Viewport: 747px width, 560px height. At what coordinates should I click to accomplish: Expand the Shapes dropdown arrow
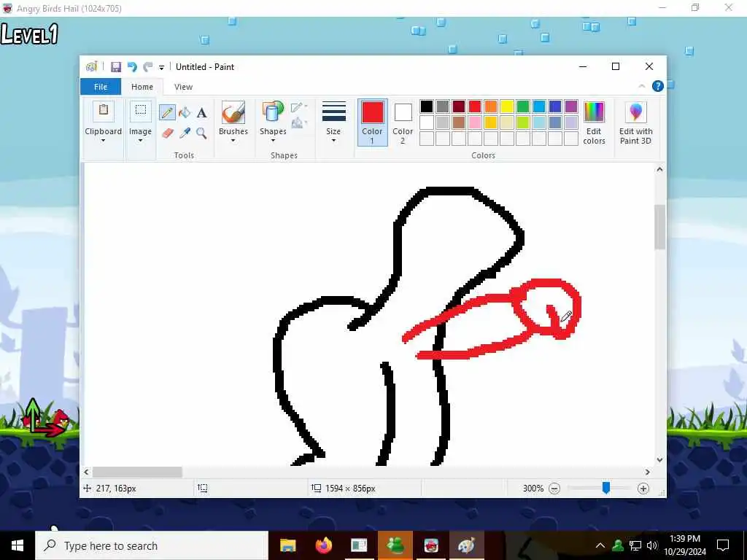pyautogui.click(x=273, y=141)
